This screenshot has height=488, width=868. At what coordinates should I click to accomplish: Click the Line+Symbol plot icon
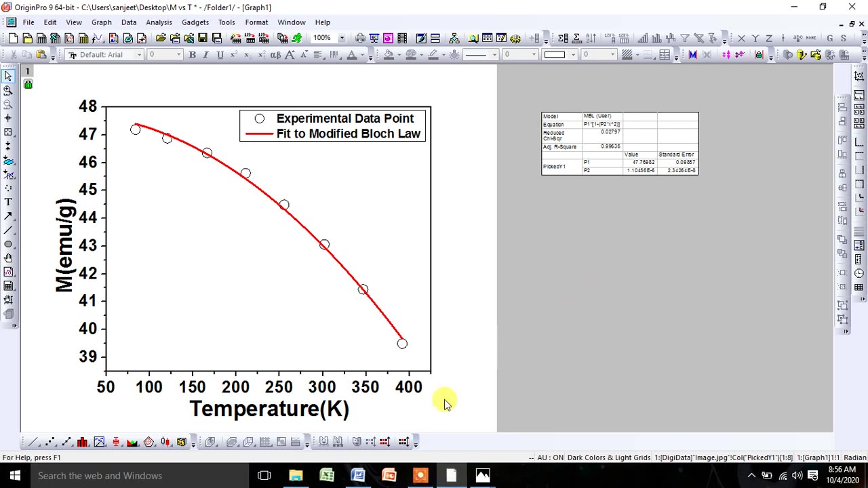pyautogui.click(x=66, y=442)
